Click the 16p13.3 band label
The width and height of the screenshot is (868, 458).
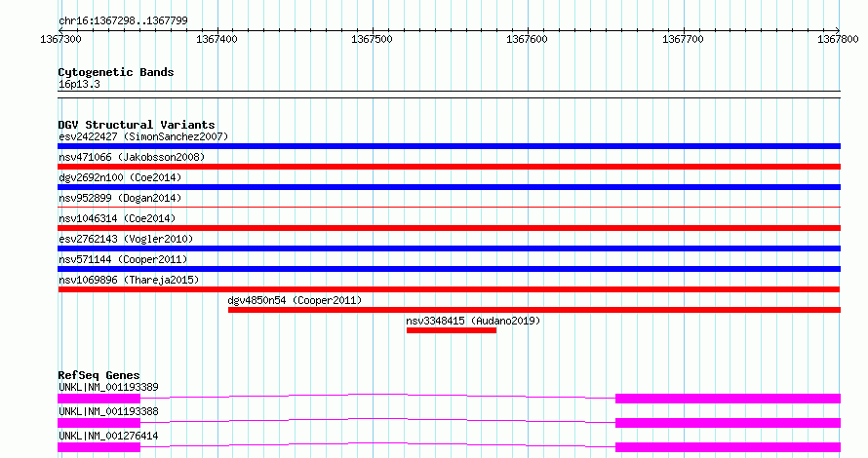point(79,84)
